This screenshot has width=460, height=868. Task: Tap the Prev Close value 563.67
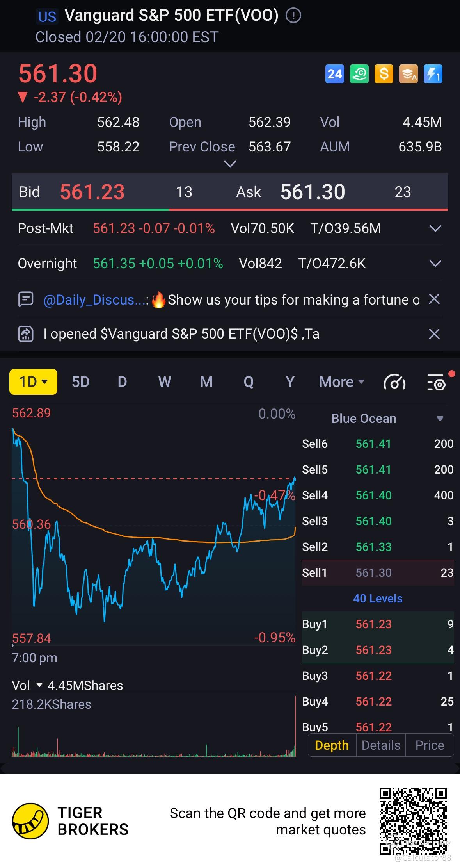(270, 147)
